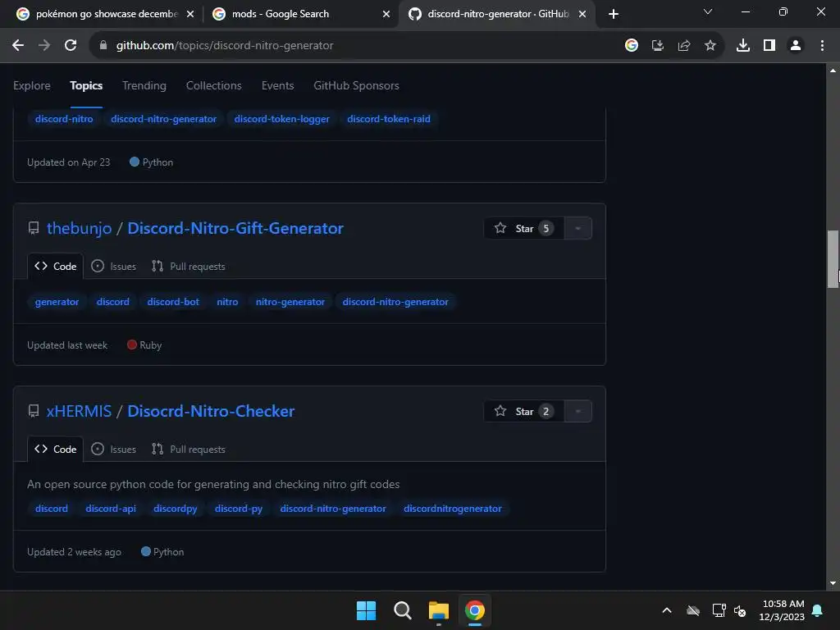The height and width of the screenshot is (630, 840).
Task: Open Pull requests of Discord-Nitro-Gift-Generator
Action: pyautogui.click(x=188, y=267)
